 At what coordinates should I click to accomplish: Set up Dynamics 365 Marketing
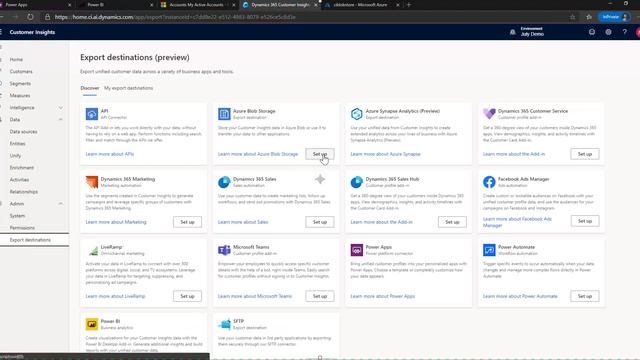187,222
